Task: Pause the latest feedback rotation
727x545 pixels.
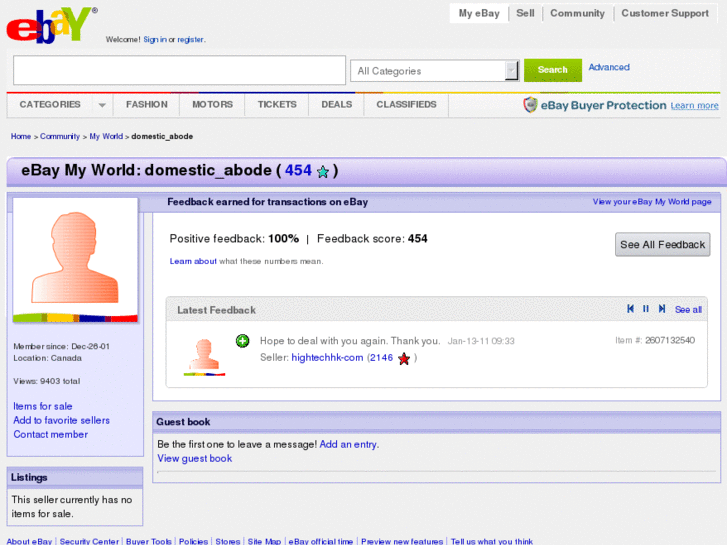Action: click(x=645, y=309)
